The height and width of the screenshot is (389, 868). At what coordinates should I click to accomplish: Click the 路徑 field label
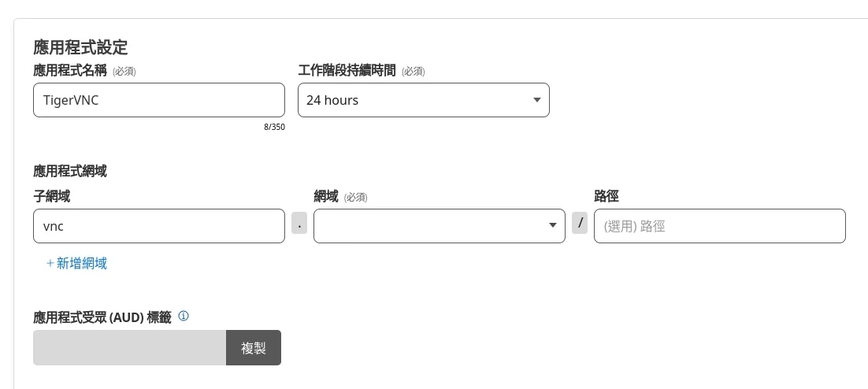coord(606,196)
